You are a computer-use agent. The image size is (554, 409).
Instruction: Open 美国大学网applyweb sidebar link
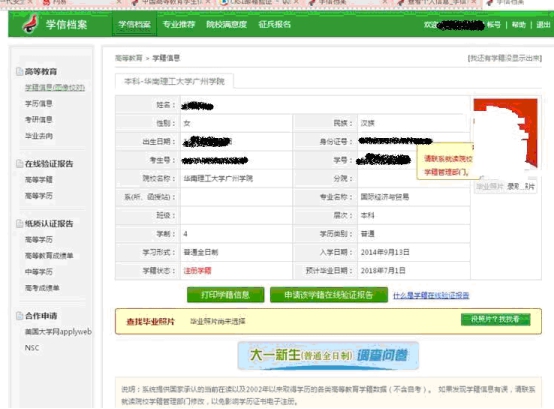58,332
